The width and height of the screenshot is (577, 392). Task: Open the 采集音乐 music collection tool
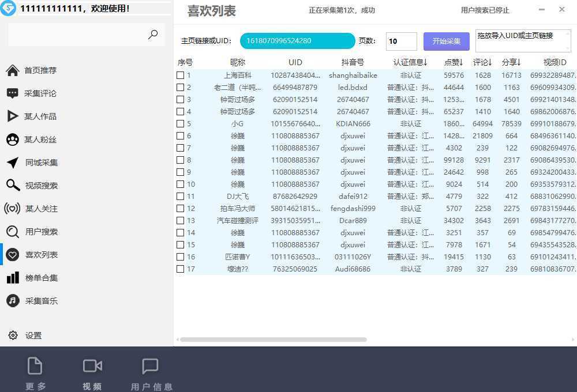(x=43, y=300)
